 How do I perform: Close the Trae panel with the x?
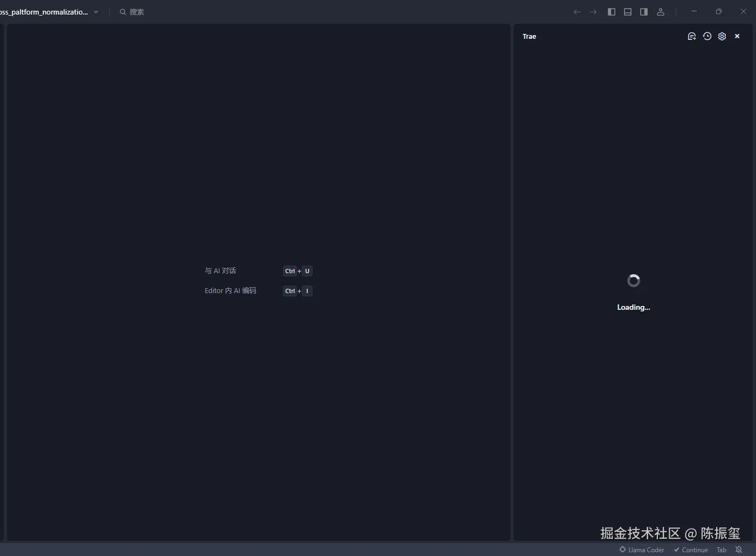(x=737, y=36)
